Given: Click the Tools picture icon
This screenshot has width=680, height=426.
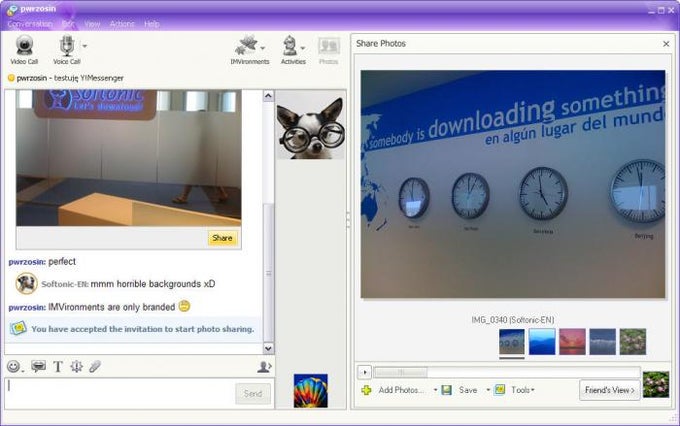Looking at the screenshot, I should (500, 390).
